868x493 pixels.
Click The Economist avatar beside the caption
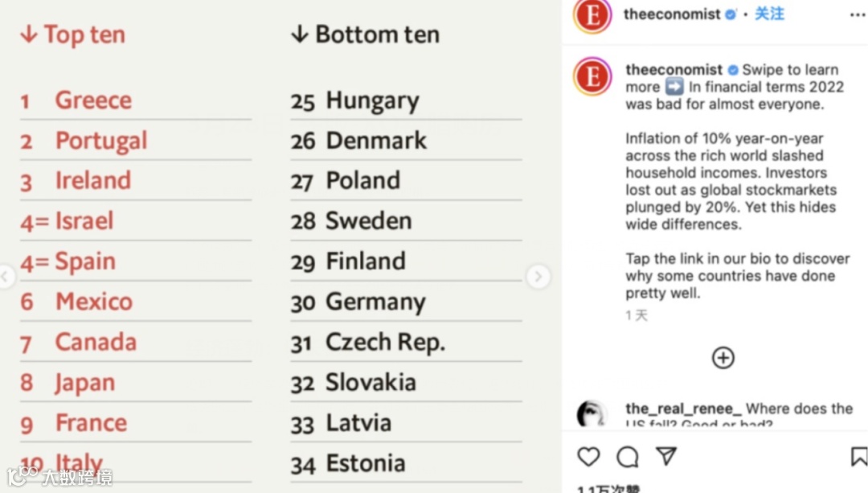[592, 76]
